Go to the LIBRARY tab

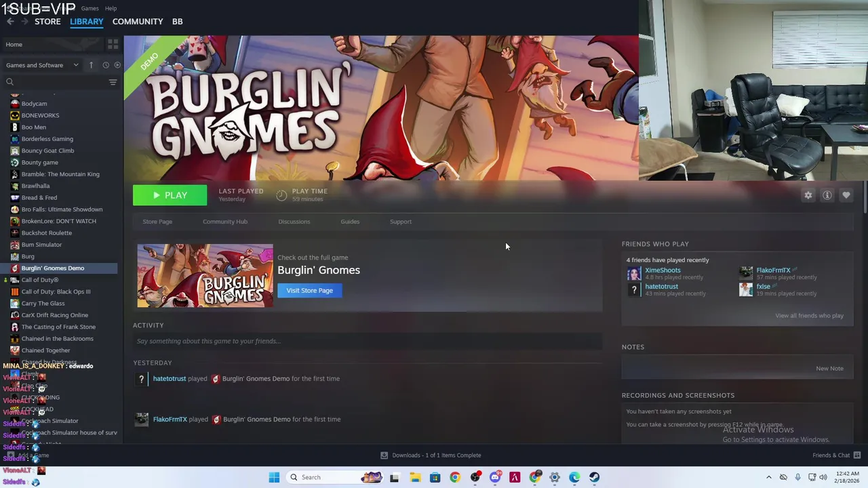(x=87, y=22)
